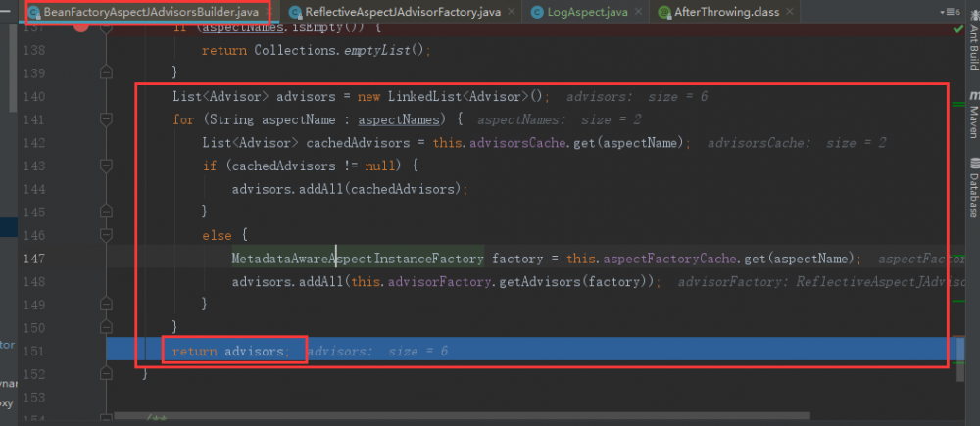Click the fold end marker at line 139
The image size is (980, 426).
pos(106,72)
